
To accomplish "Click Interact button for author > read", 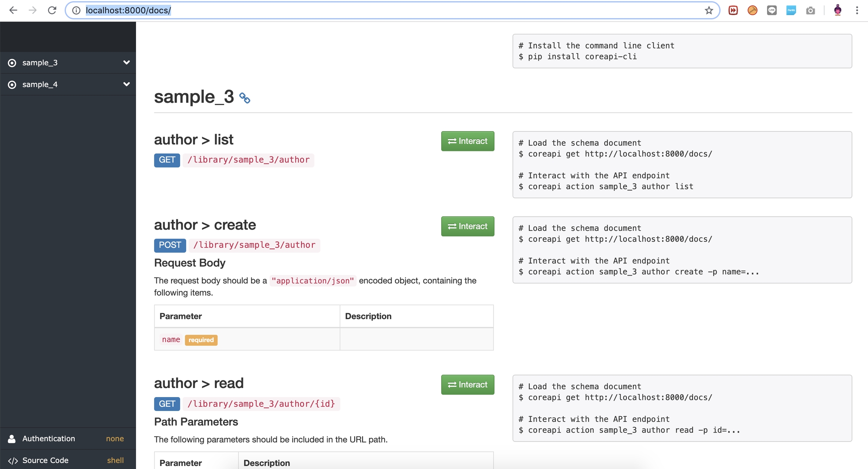I will tap(467, 385).
